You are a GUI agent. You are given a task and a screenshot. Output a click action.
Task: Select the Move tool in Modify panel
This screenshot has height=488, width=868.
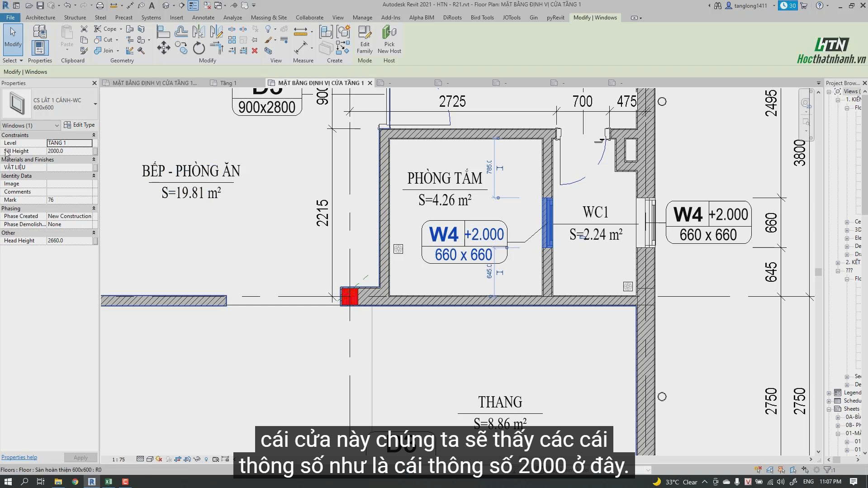click(x=163, y=48)
